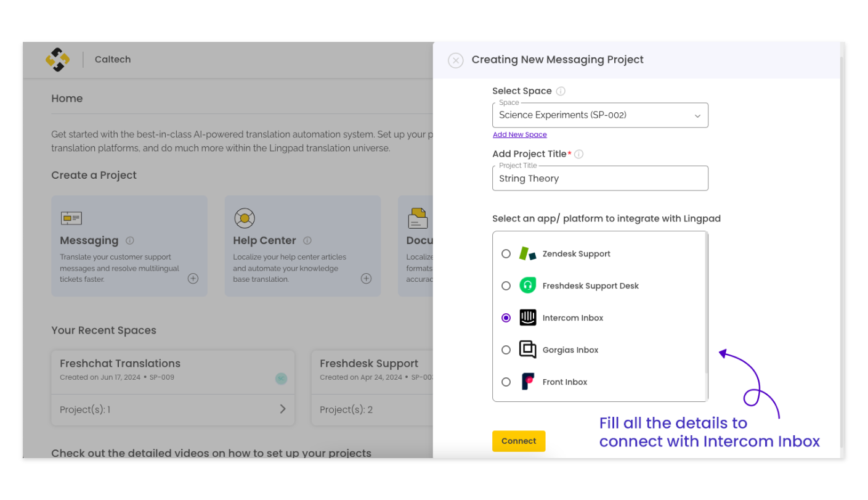The height and width of the screenshot is (500, 868).
Task: Click Gorgias Inbox label text
Action: 570,350
